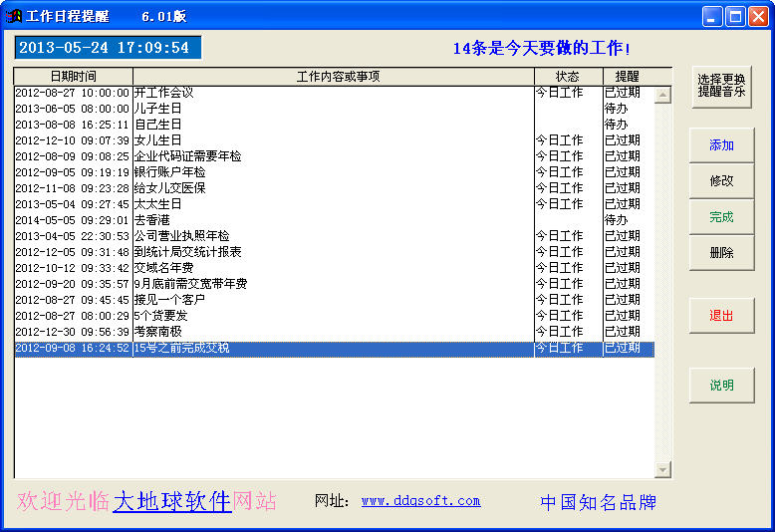Click the 选择更换提醒音乐 button
Screen dimensions: 775x532
point(721,86)
